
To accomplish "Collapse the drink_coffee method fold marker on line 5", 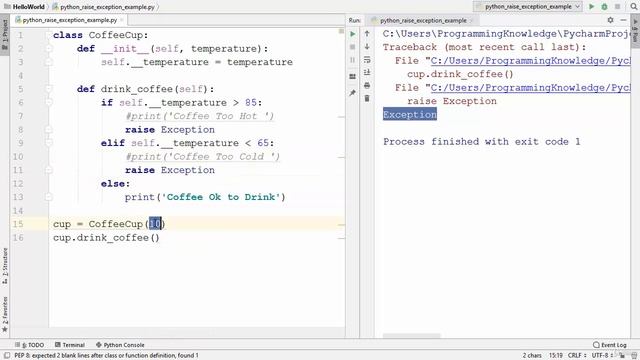I will [49, 89].
